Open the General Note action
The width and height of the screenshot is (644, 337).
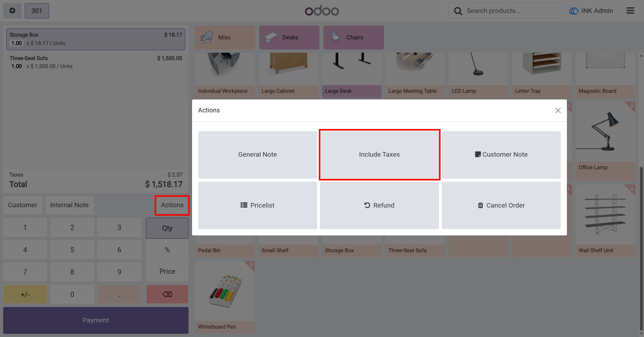pyautogui.click(x=258, y=155)
